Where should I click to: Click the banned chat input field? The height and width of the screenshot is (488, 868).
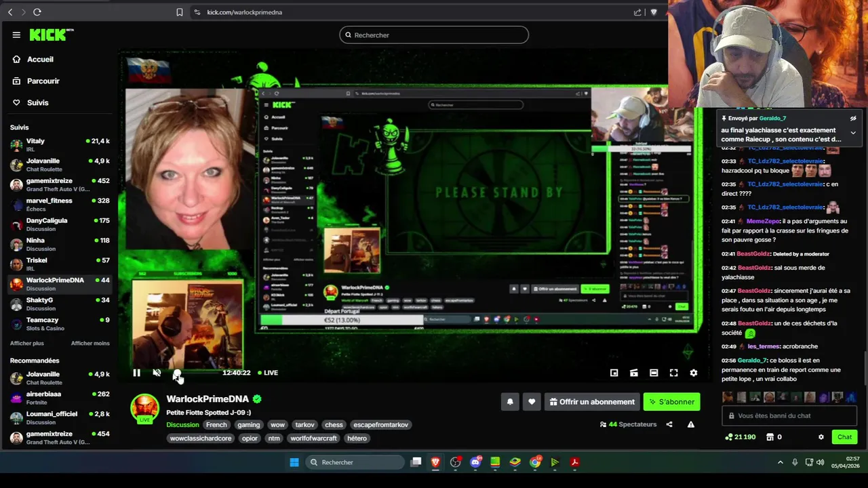click(x=790, y=416)
